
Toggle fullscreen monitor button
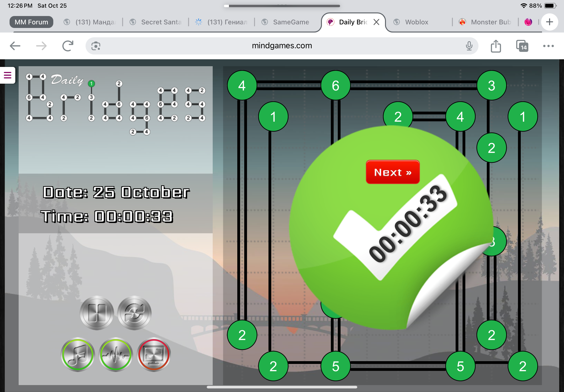click(154, 354)
